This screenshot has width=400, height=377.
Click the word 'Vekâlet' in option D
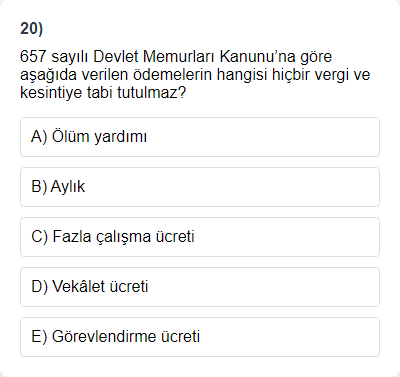pos(76,287)
